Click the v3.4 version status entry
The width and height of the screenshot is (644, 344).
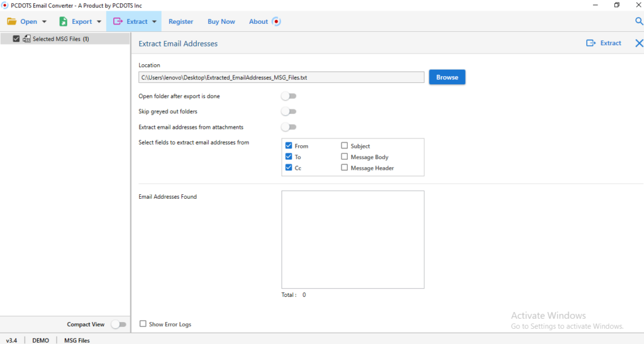[11, 340]
